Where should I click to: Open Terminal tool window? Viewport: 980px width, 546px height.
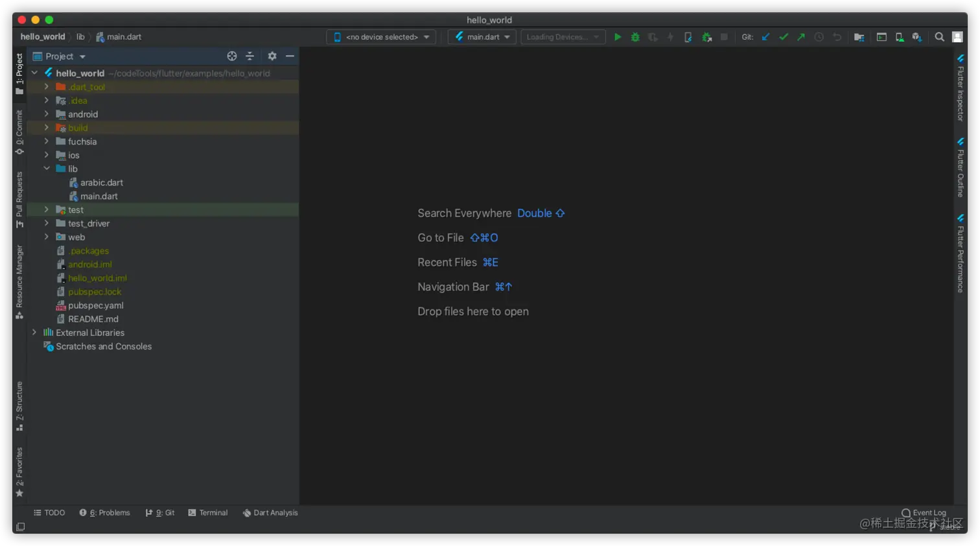point(208,513)
